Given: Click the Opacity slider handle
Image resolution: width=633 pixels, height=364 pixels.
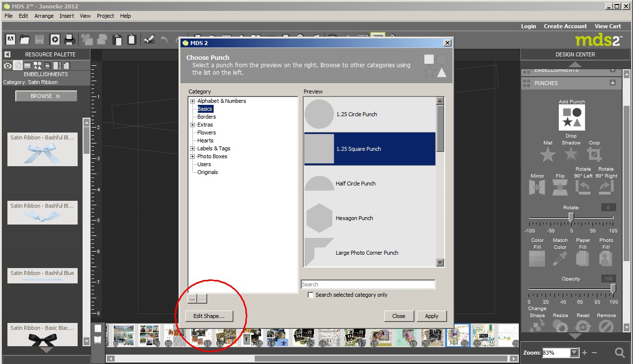Looking at the screenshot, I should pyautogui.click(x=613, y=288).
